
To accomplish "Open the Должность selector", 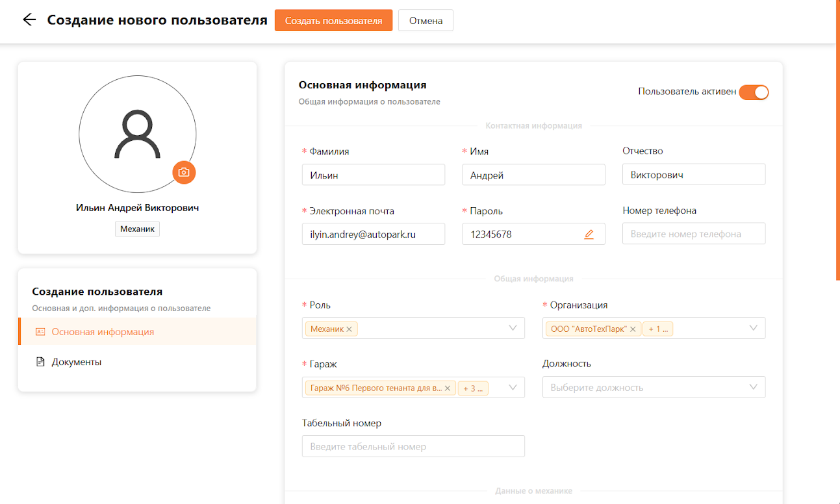I will pyautogui.click(x=654, y=388).
